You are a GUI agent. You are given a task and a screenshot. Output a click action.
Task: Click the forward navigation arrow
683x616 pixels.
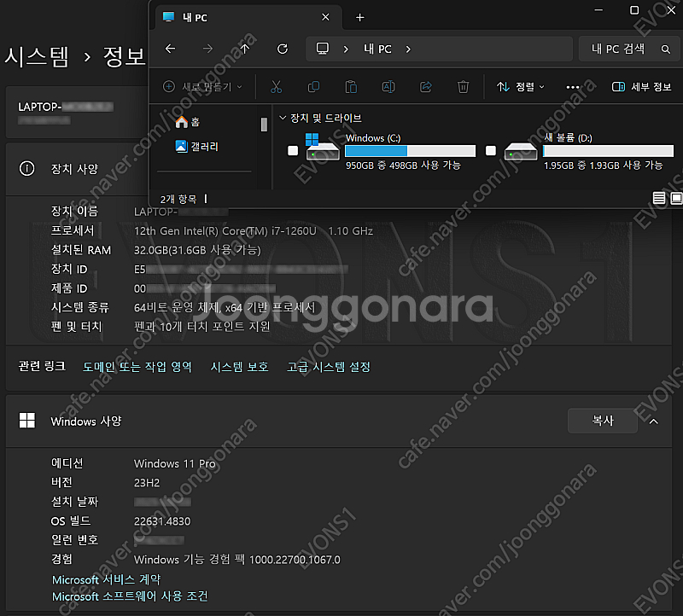pyautogui.click(x=207, y=49)
